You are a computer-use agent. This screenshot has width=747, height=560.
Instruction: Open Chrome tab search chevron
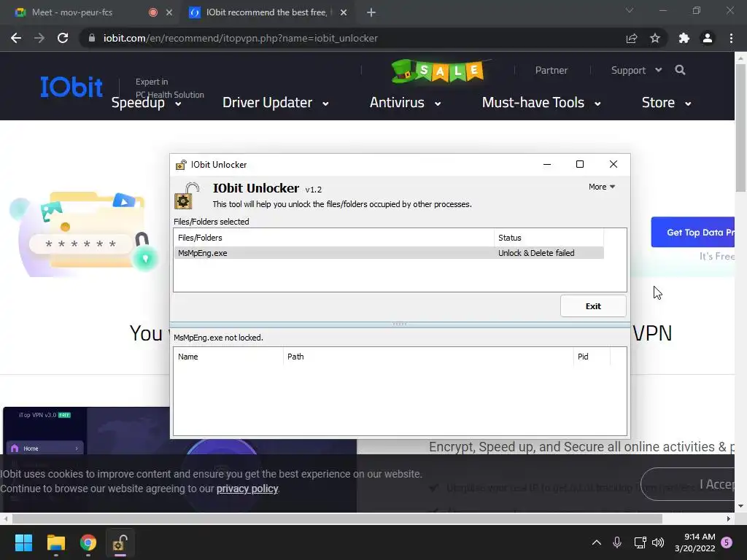click(x=630, y=10)
